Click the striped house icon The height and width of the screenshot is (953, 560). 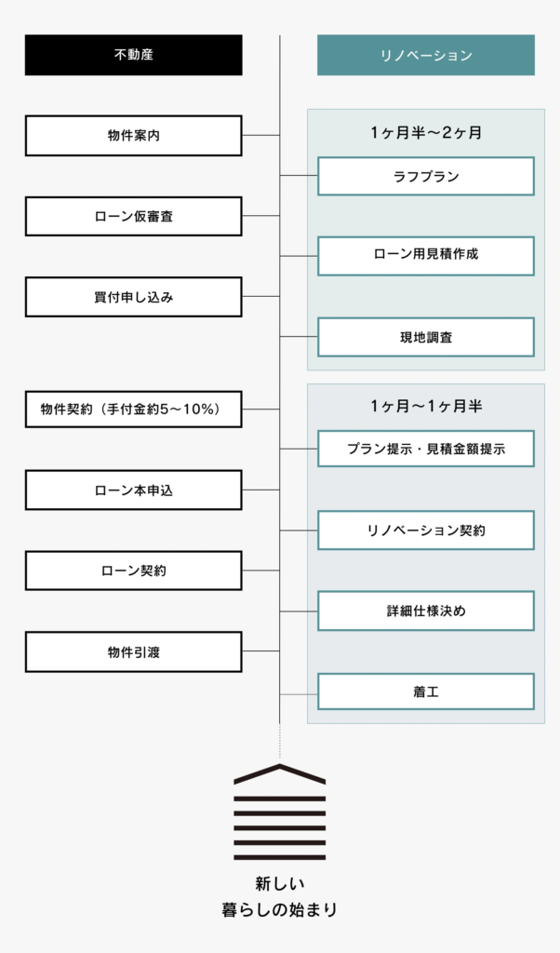pyautogui.click(x=280, y=812)
